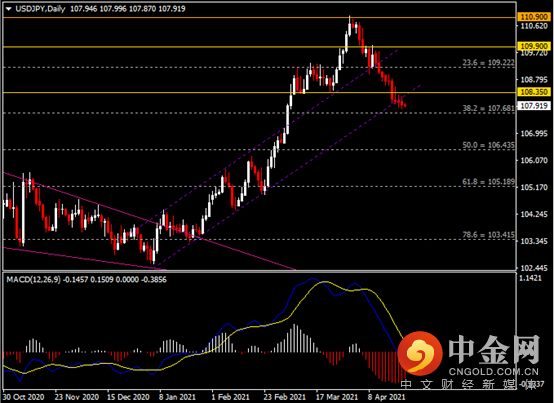Click the latest red candle near 107.919

(x=405, y=105)
